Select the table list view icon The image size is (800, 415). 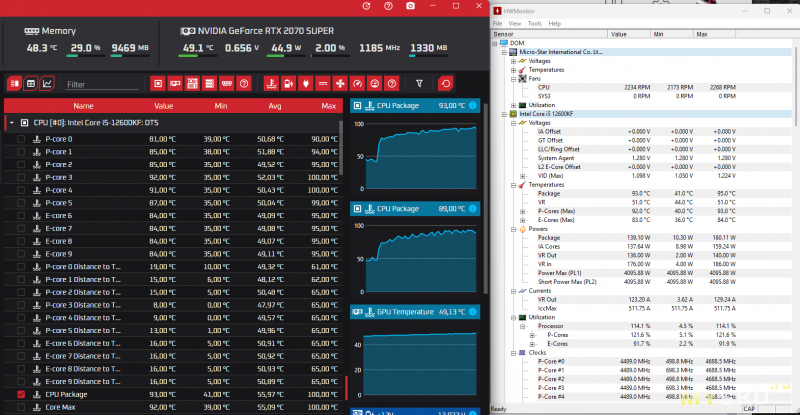pos(31,83)
